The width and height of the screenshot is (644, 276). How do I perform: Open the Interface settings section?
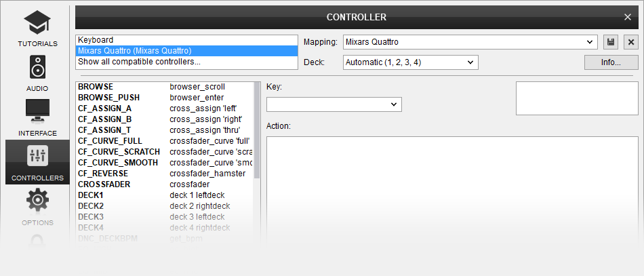[37, 117]
